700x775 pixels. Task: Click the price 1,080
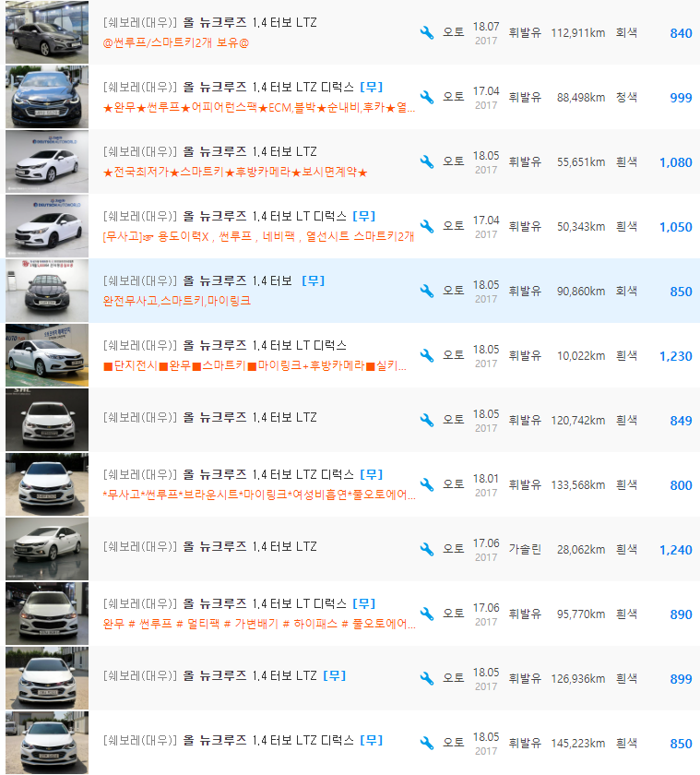676,162
